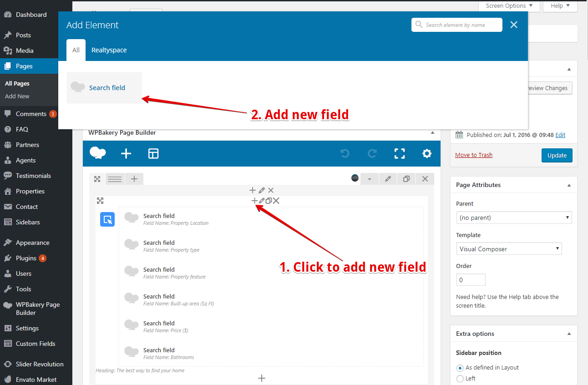The height and width of the screenshot is (385, 588).
Task: Click the row drag-move arrows icon
Action: tap(97, 179)
